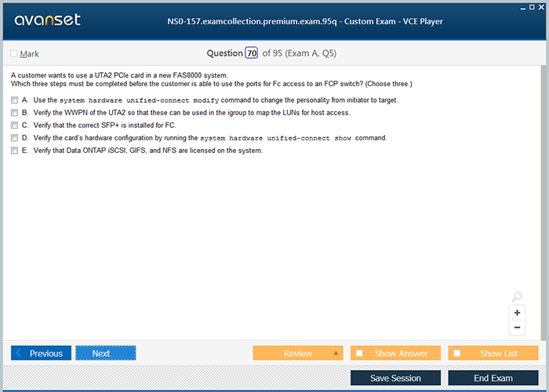
Task: Tick answer C about the correct SFP+
Action: click(x=14, y=125)
